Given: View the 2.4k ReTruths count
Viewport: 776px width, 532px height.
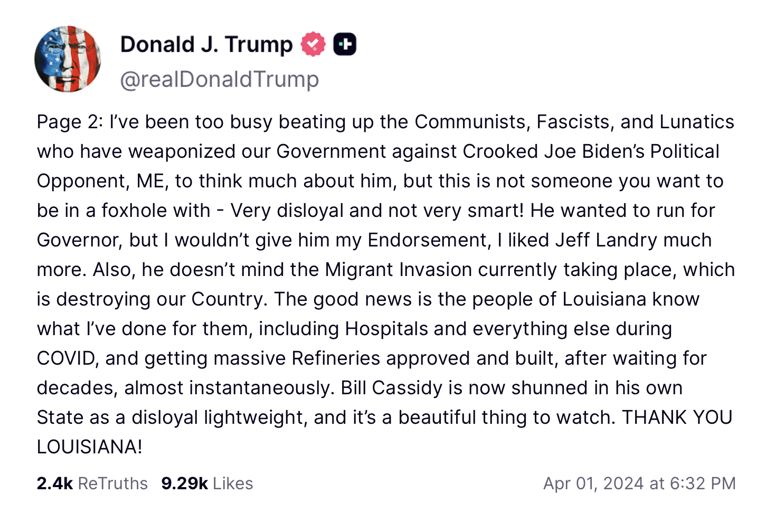Looking at the screenshot, I should click(x=92, y=483).
